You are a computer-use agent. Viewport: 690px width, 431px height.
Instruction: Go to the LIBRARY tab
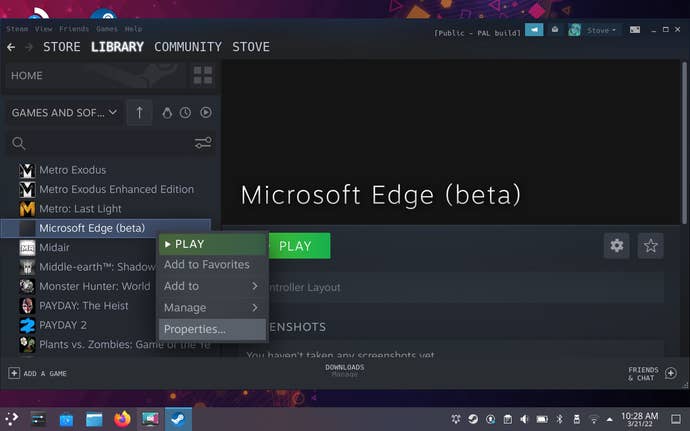click(117, 47)
